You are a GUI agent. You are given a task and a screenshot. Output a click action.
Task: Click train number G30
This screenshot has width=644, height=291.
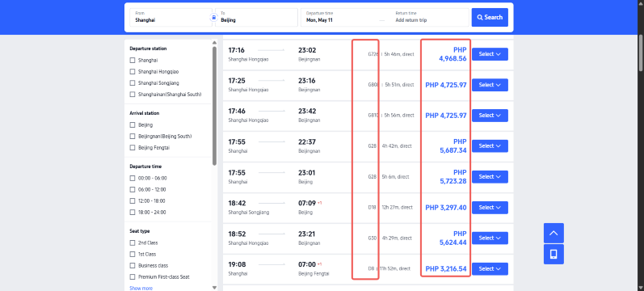(373, 238)
